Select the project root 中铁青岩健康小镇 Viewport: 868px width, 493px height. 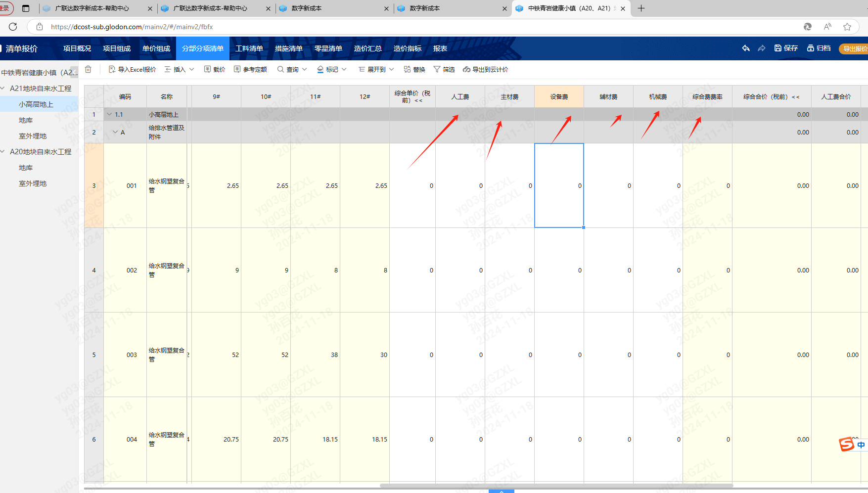[x=39, y=73]
